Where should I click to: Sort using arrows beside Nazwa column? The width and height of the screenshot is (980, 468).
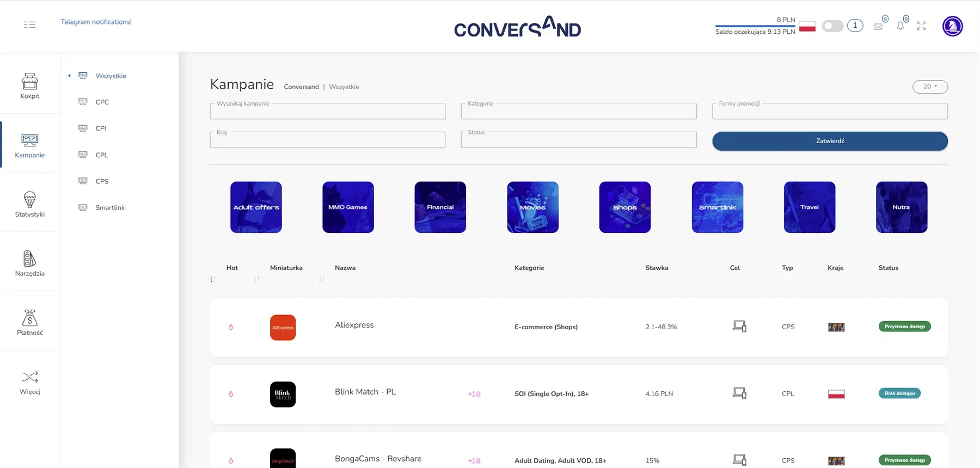click(322, 279)
